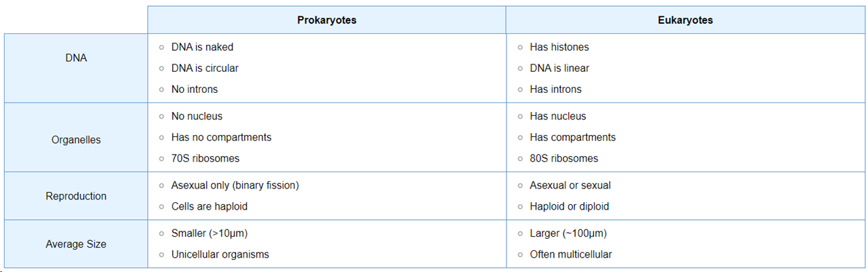
Task: Click the '80S ribosomes' bullet text
Action: pos(564,159)
